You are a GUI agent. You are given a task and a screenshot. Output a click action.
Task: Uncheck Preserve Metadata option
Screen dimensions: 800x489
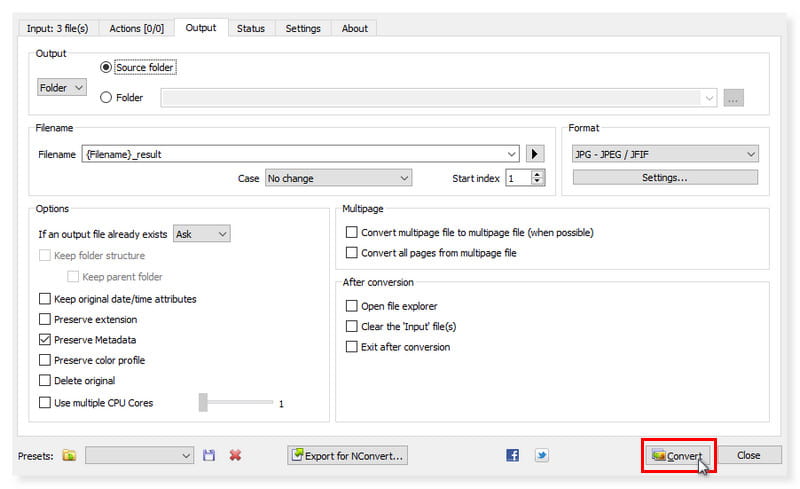(44, 340)
